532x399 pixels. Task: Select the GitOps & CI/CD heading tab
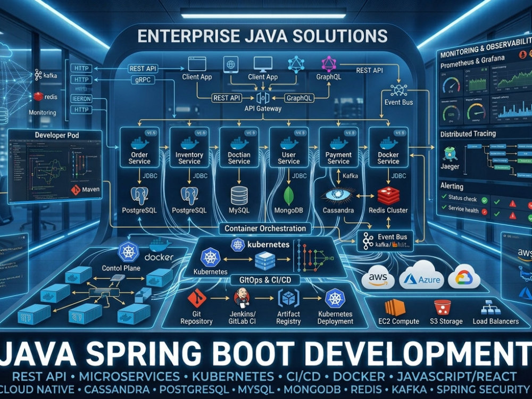pyautogui.click(x=265, y=280)
